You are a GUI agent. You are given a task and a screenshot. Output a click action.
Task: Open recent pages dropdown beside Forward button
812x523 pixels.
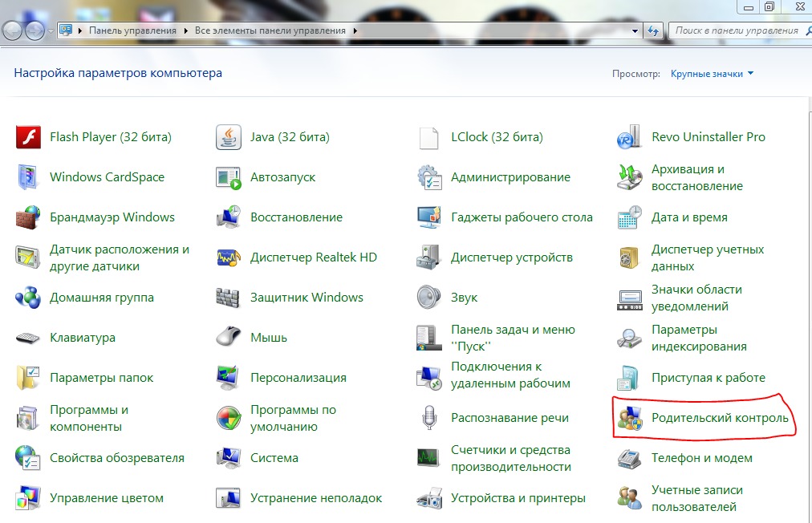pos(51,31)
